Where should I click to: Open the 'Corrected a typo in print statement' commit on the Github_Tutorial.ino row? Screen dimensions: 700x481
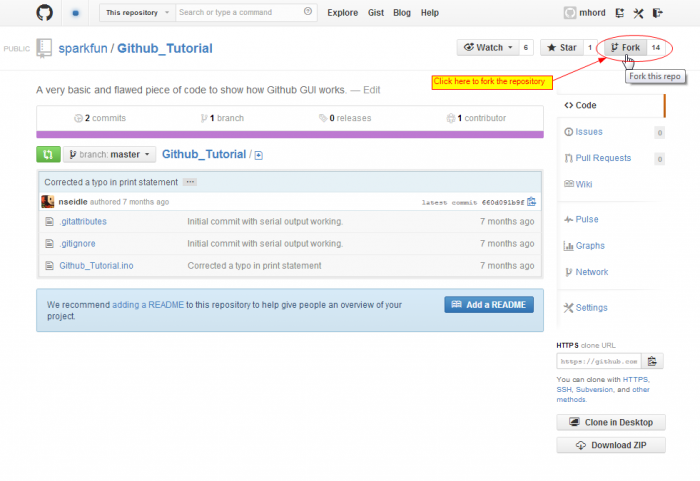(x=254, y=266)
